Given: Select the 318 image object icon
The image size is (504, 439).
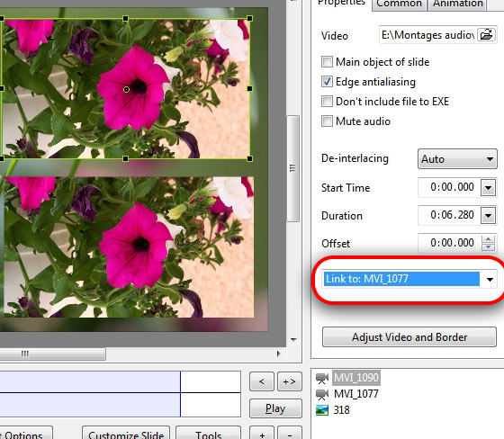Looking at the screenshot, I should [322, 410].
